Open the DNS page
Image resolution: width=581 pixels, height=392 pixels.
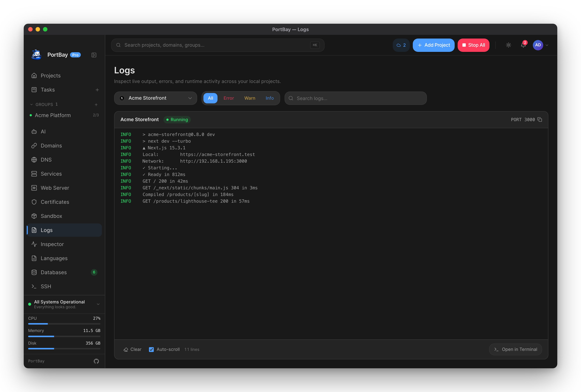[x=64, y=160]
